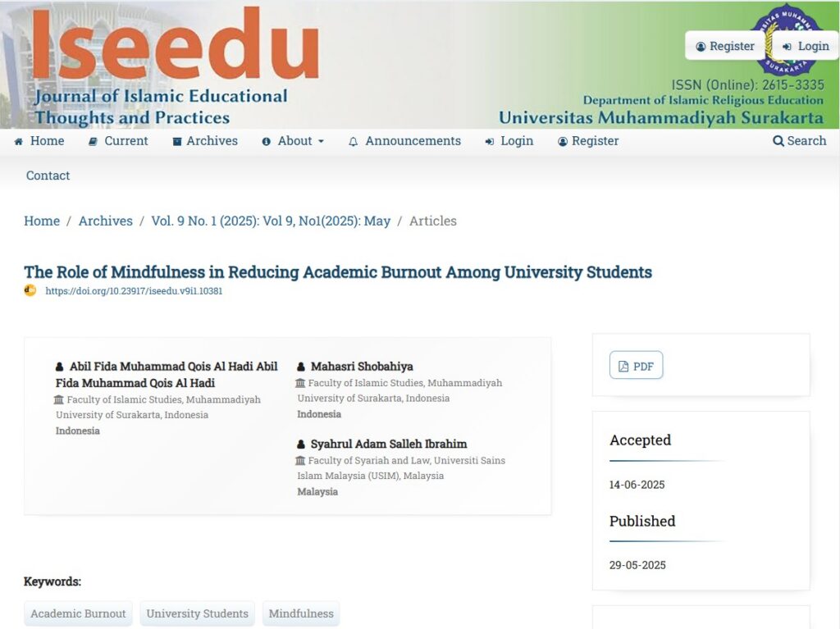This screenshot has width=840, height=629.
Task: Click the Current issue book icon
Action: 93,141
